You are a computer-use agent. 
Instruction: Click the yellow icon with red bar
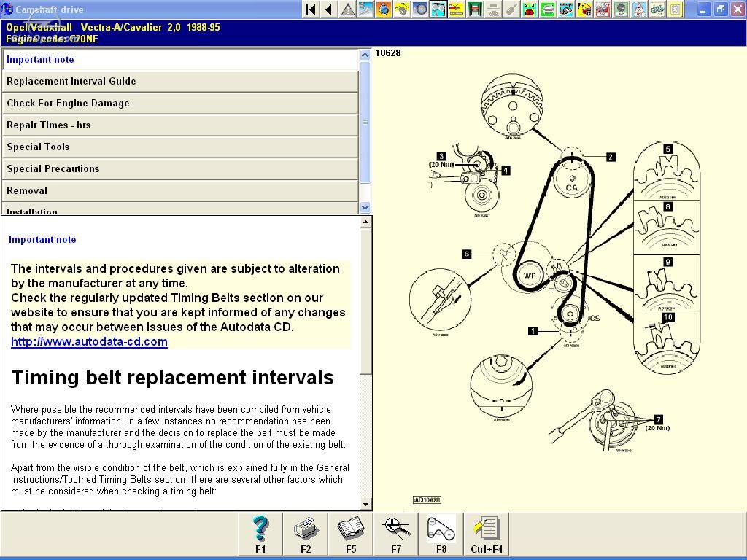(457, 9)
